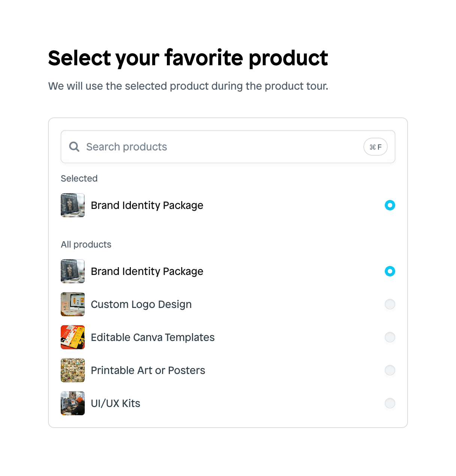The height and width of the screenshot is (476, 456).
Task: Click the search magnifier icon
Action: pyautogui.click(x=74, y=147)
